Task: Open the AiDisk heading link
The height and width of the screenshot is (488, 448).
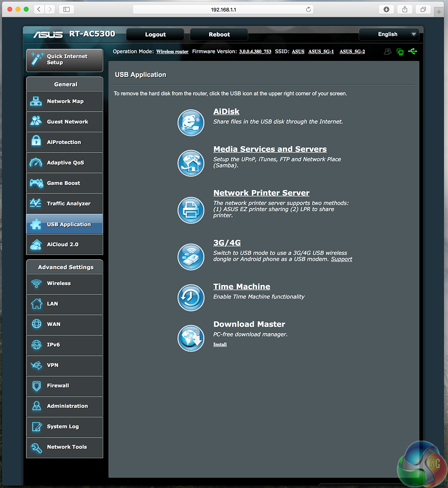Action: pyautogui.click(x=226, y=111)
